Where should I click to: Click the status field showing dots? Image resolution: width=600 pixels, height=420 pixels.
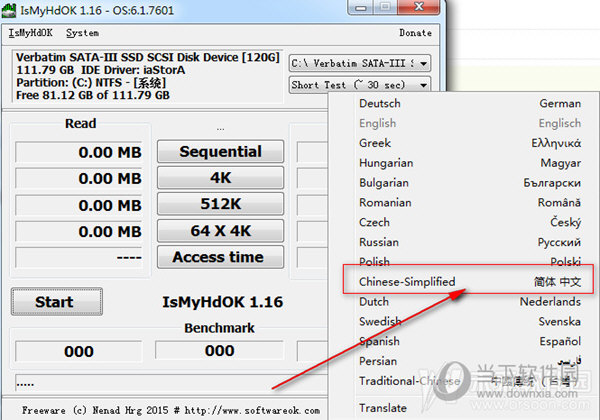[171, 383]
